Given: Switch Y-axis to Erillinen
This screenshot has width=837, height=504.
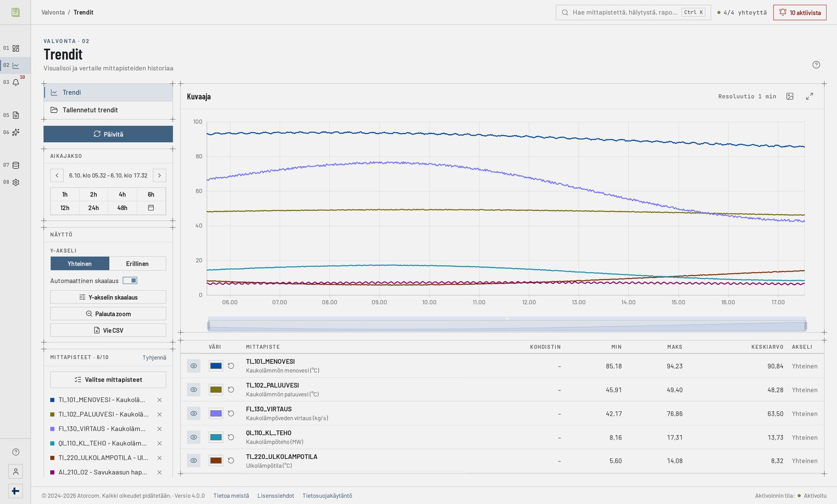Looking at the screenshot, I should pos(137,264).
